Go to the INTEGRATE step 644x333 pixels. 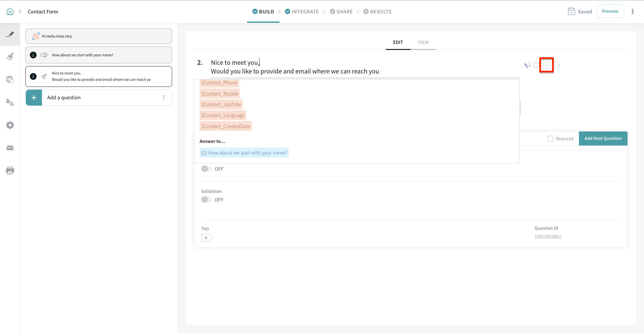(x=302, y=12)
